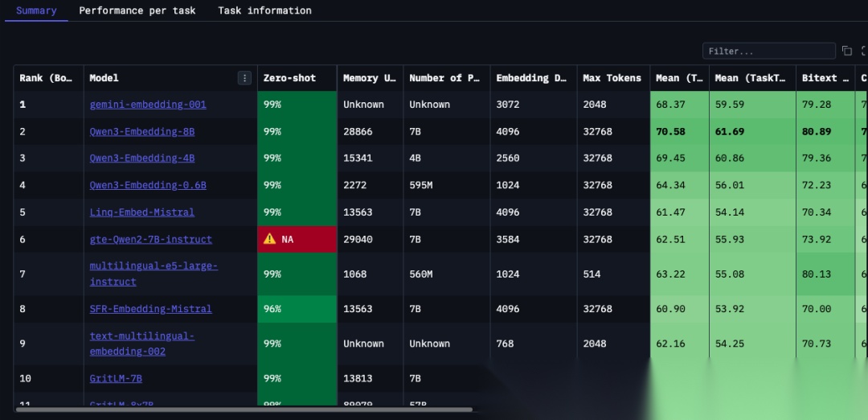Screen dimensions: 868x420
Task: Select parameter count 595M
Action: pos(420,185)
